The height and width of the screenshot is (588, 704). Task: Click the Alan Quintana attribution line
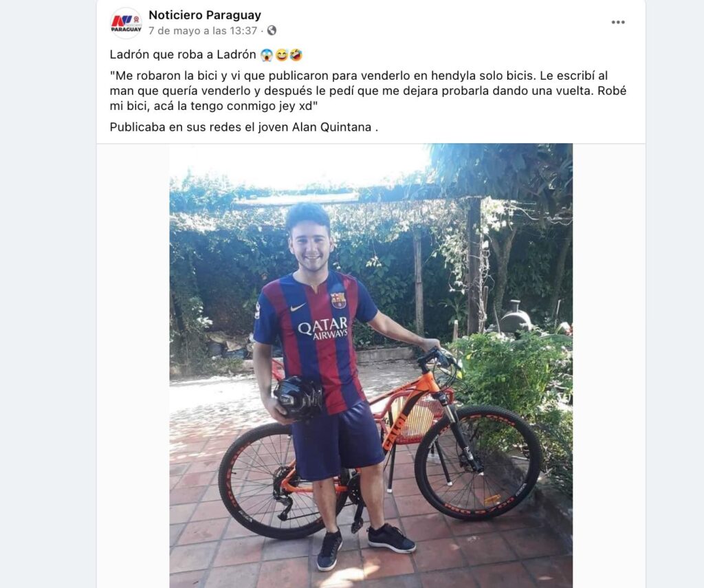click(x=244, y=127)
